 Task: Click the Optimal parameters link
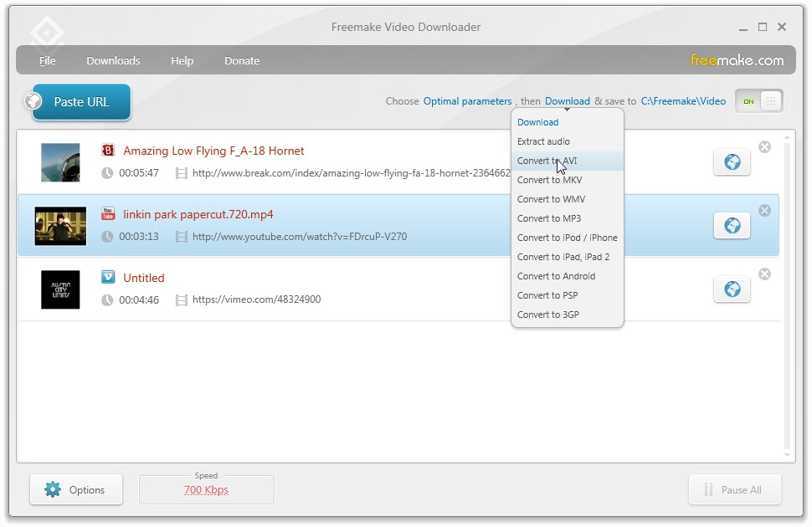467,100
